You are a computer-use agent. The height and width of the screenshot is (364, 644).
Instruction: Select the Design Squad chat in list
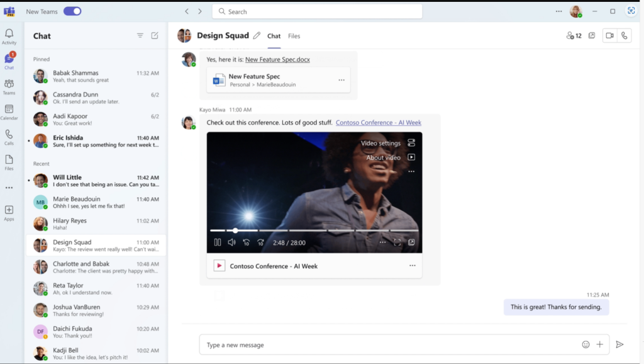(96, 246)
